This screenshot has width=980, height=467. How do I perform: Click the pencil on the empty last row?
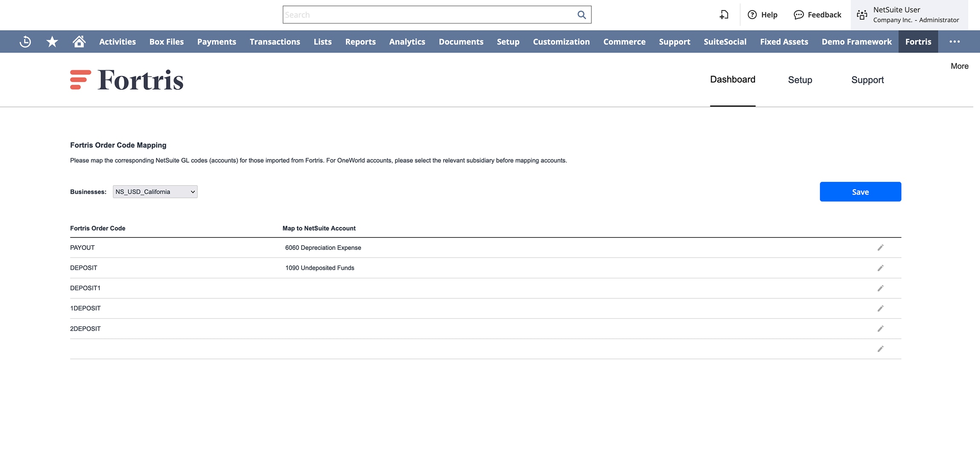coord(880,349)
